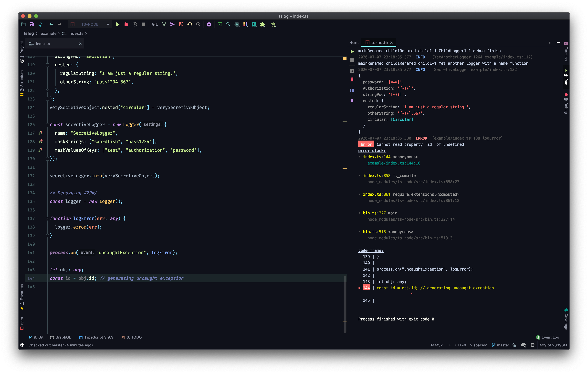Clear the Run console with trash icon
Image resolution: width=588 pixels, height=374 pixels.
click(x=352, y=79)
